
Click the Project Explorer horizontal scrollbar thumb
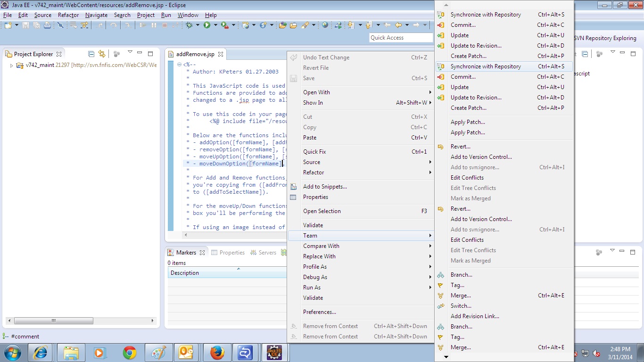point(53,321)
